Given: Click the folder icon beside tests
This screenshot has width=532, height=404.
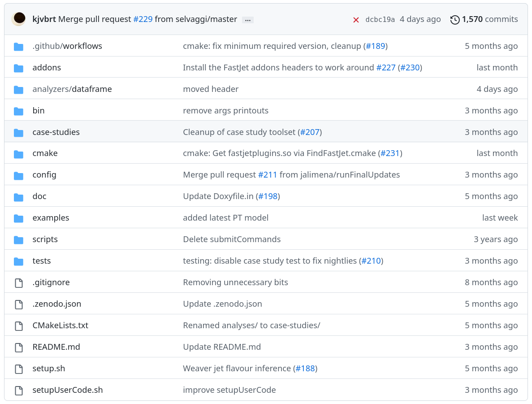Looking at the screenshot, I should click(18, 261).
